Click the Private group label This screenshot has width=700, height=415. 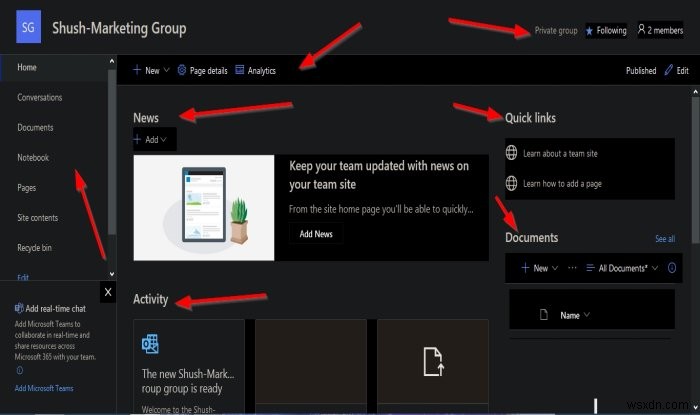pos(556,30)
